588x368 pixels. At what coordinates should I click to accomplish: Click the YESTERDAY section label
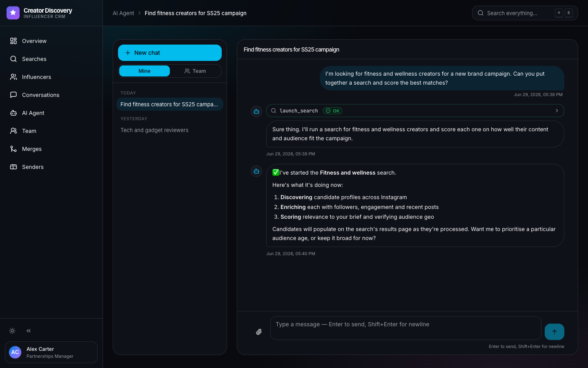[x=134, y=119]
